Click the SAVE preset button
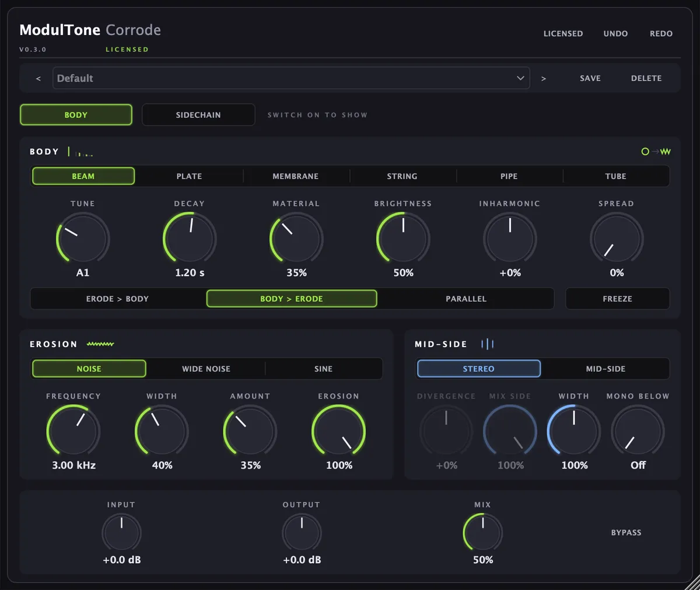Image resolution: width=700 pixels, height=590 pixels. click(590, 78)
